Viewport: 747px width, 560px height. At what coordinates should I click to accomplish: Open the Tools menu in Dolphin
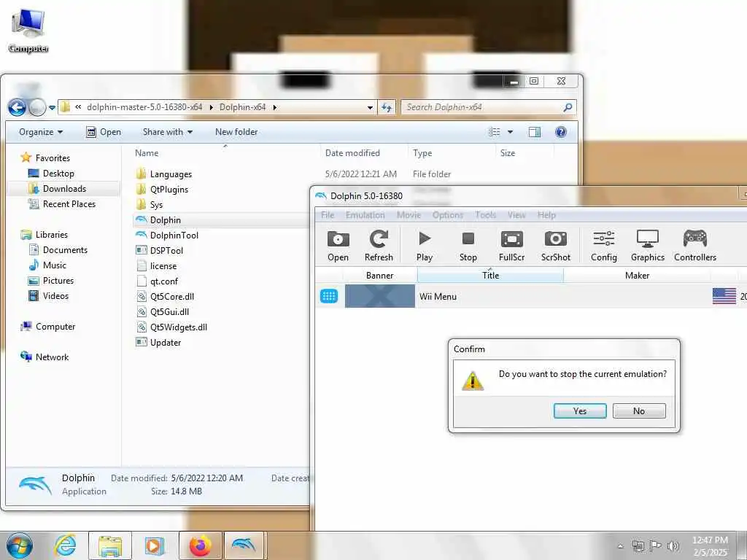[485, 215]
